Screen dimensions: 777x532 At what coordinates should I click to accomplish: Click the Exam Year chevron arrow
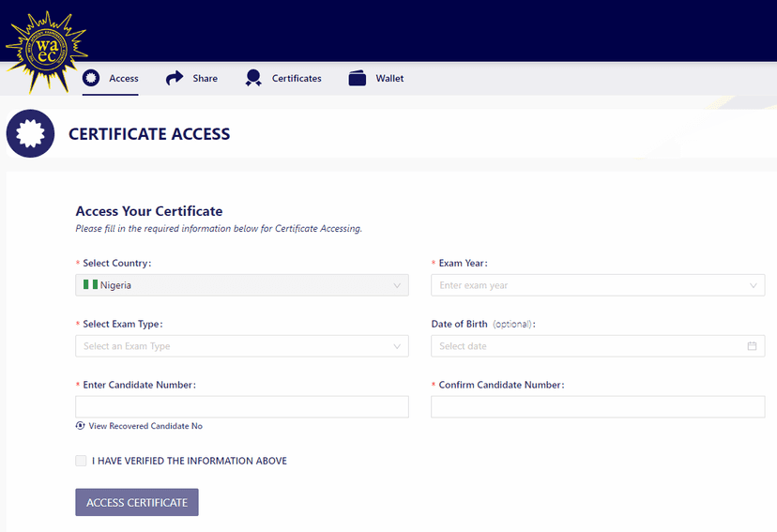[754, 285]
